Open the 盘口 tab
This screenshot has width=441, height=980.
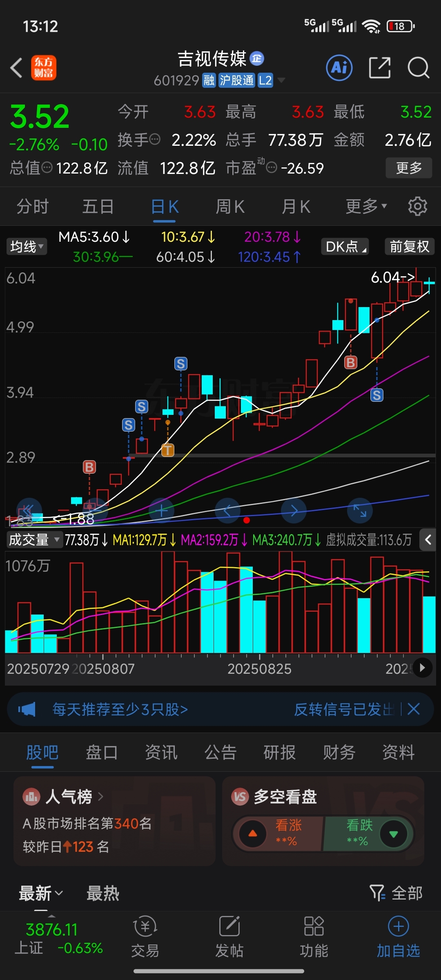pyautogui.click(x=102, y=752)
